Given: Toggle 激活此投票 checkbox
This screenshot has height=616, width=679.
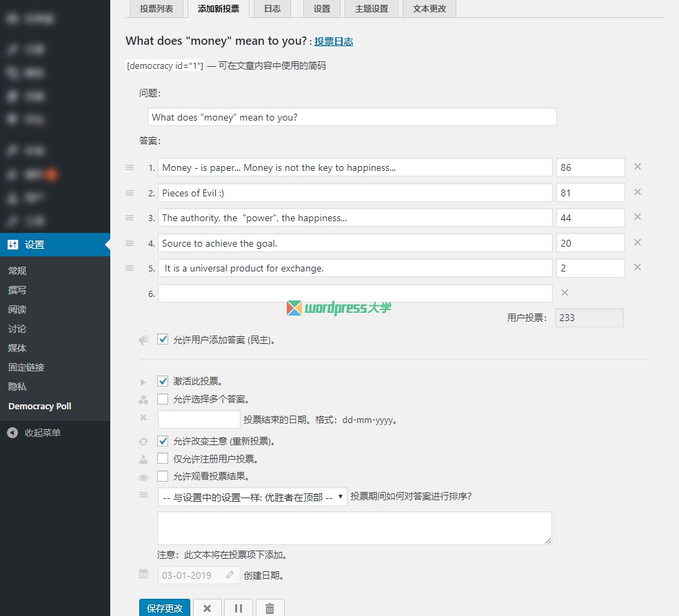Looking at the screenshot, I should (x=163, y=381).
